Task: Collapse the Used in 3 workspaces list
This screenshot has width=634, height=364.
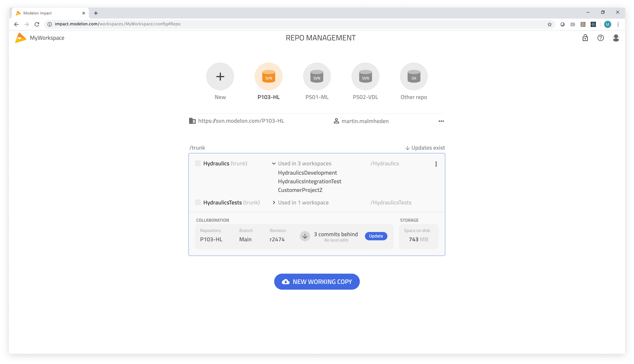Action: pyautogui.click(x=273, y=164)
